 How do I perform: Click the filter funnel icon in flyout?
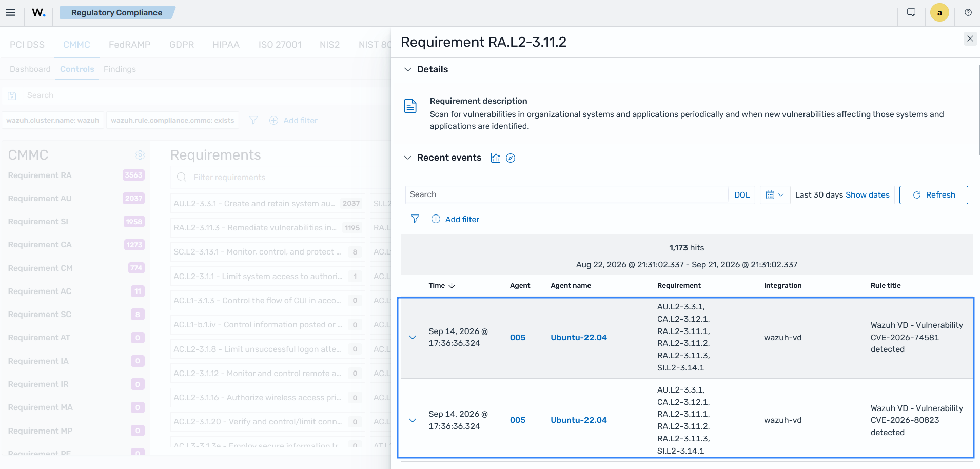tap(415, 219)
